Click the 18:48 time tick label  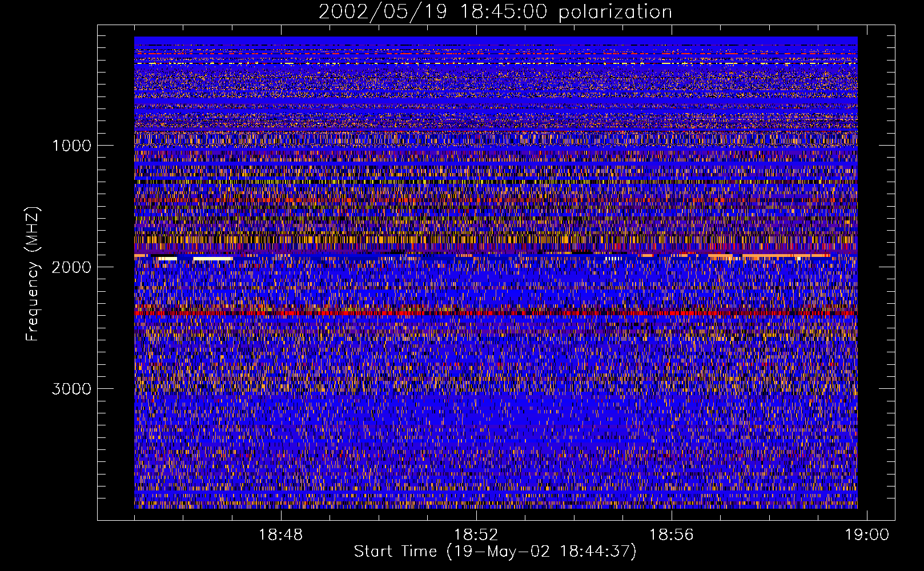[x=280, y=535]
